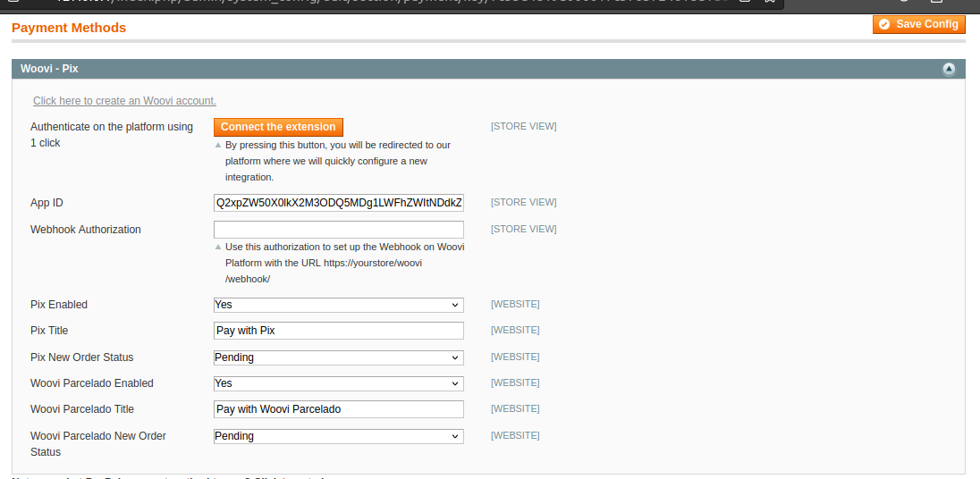Open the Pix Enabled dropdown
Viewport: 980px width, 479px height.
pyautogui.click(x=339, y=305)
